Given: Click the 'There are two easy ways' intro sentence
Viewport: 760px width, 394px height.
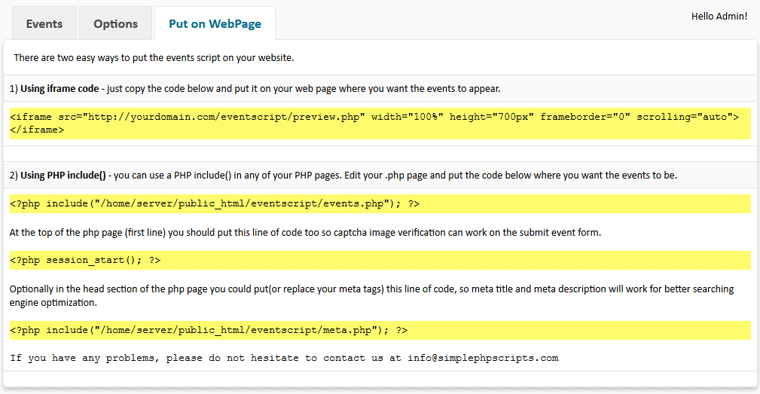Looking at the screenshot, I should 154,58.
